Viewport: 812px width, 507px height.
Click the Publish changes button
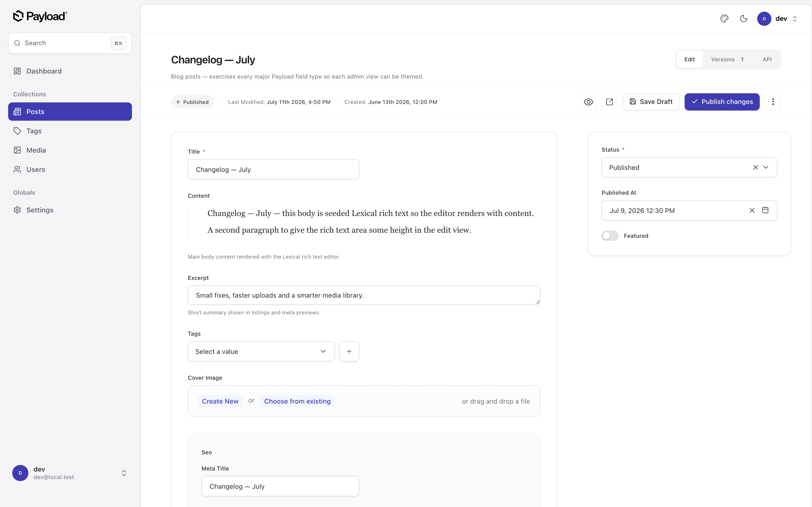[722, 102]
